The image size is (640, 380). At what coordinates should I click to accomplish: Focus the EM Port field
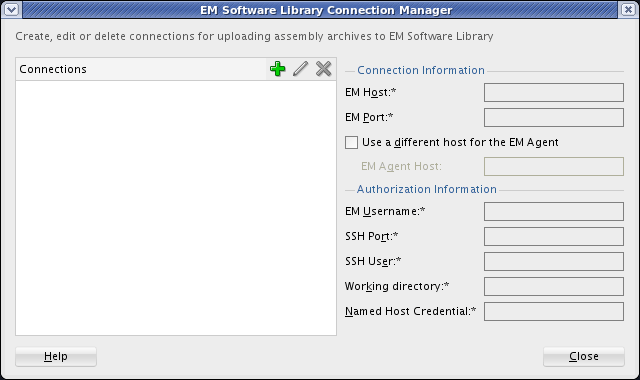pyautogui.click(x=554, y=118)
